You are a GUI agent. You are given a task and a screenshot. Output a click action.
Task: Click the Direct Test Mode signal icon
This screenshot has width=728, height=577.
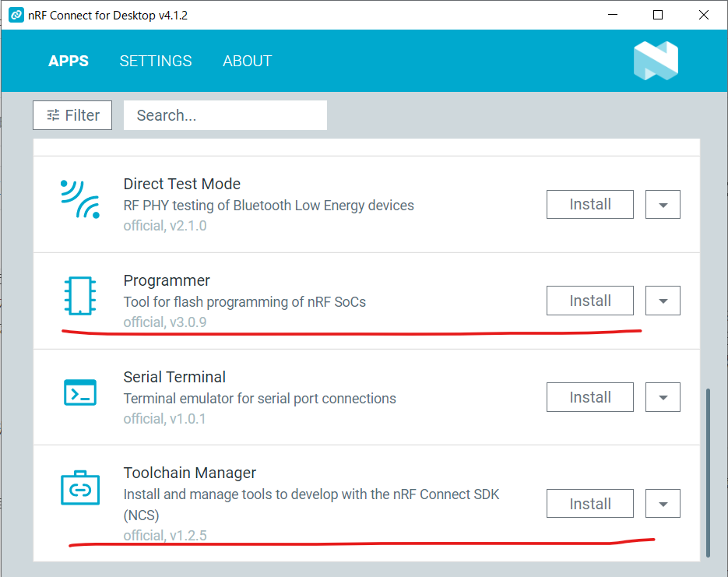[x=80, y=199]
